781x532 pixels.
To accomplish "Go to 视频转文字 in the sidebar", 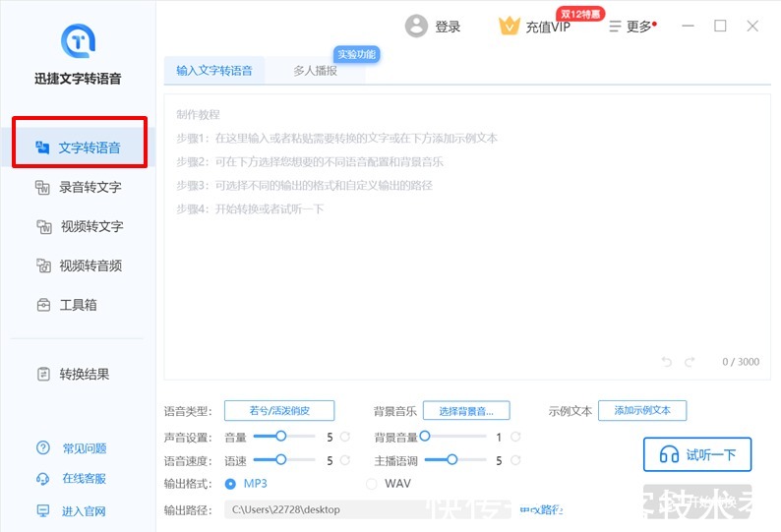I will pyautogui.click(x=80, y=226).
